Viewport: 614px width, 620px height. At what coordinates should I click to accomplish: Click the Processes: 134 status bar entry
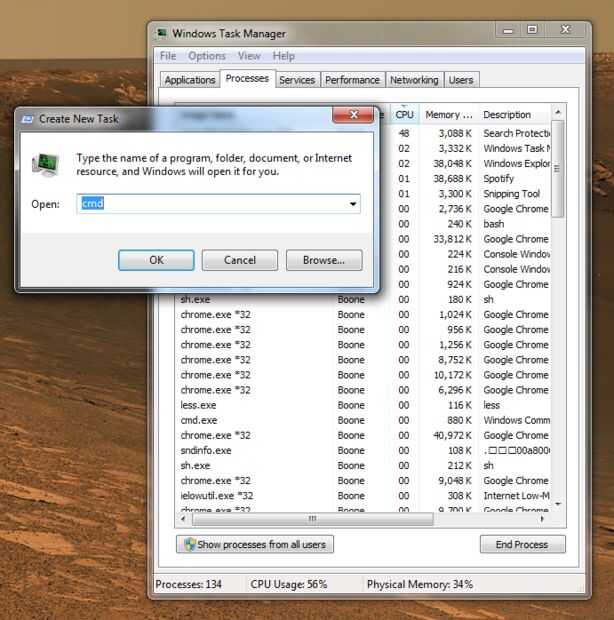point(189,584)
